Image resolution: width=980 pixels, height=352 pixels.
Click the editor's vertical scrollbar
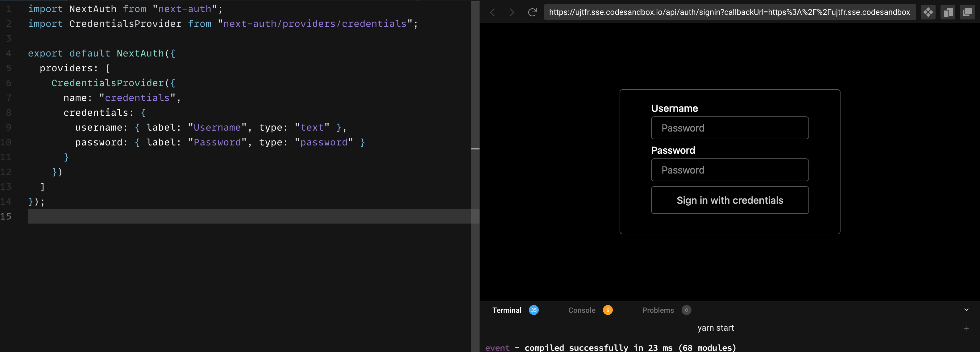(x=475, y=114)
